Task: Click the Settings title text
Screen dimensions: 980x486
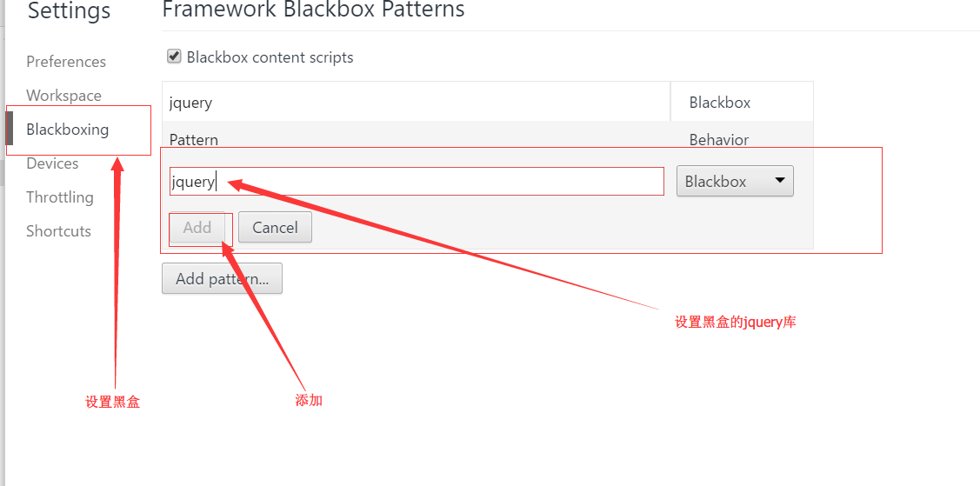Action: point(70,11)
